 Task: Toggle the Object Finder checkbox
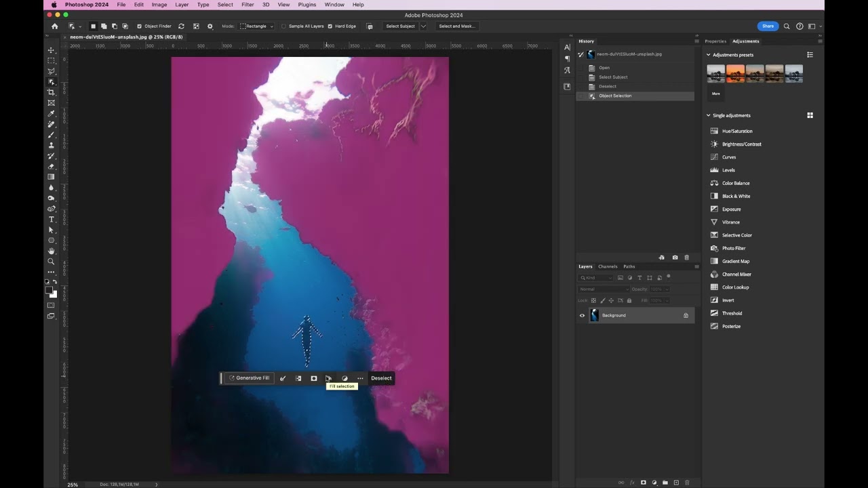[x=140, y=26]
